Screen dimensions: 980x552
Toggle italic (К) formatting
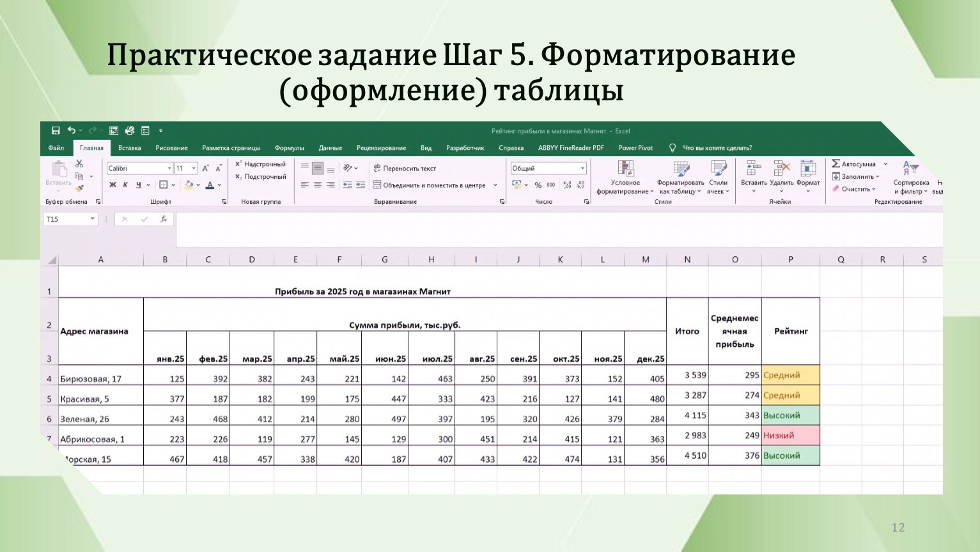(125, 185)
